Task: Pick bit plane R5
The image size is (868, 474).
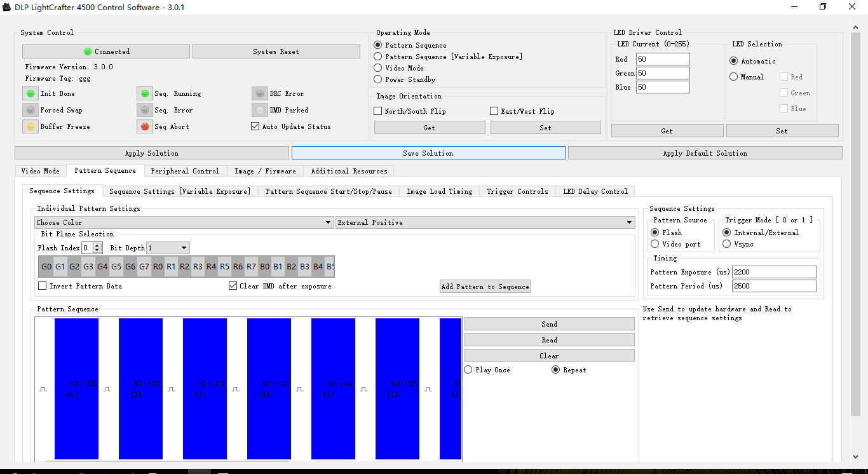Action: pos(225,267)
